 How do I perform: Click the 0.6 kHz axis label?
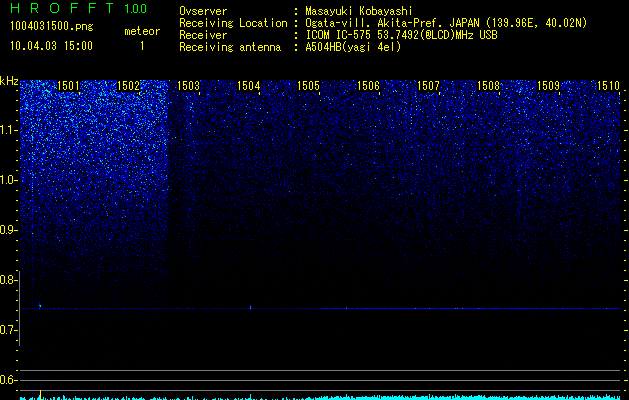[x=8, y=380]
